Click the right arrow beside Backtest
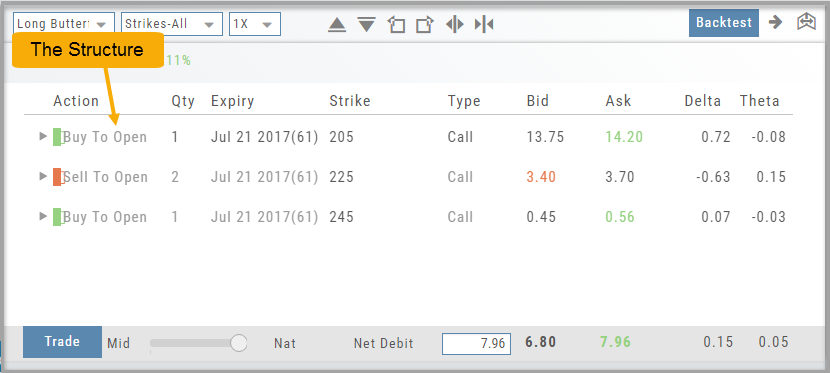Viewport: 830px width, 373px height. coord(775,23)
